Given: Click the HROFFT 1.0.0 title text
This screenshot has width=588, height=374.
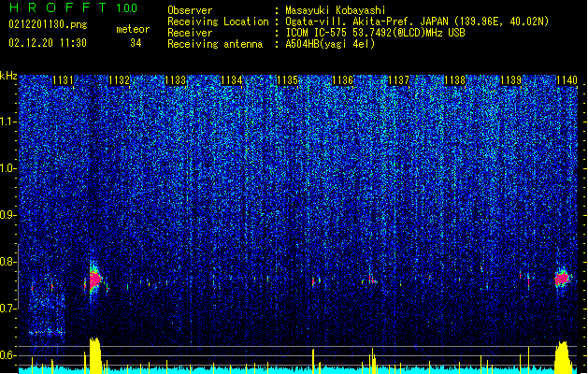Looking at the screenshot, I should tap(74, 7).
